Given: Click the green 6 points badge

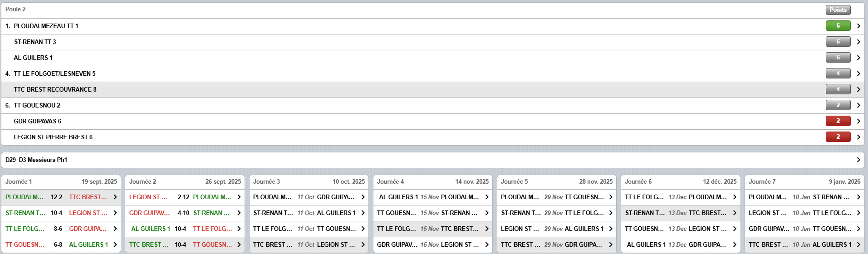Looking at the screenshot, I should pos(838,26).
